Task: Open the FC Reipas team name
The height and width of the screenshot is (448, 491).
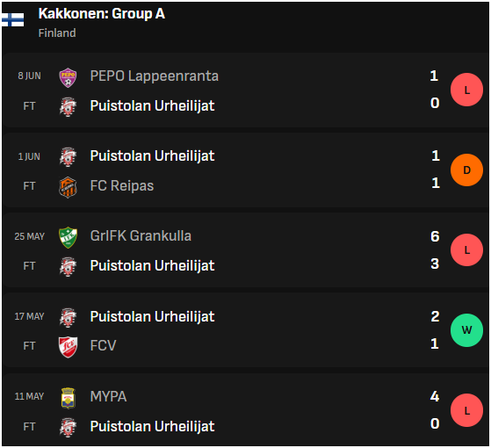Action: point(122,185)
